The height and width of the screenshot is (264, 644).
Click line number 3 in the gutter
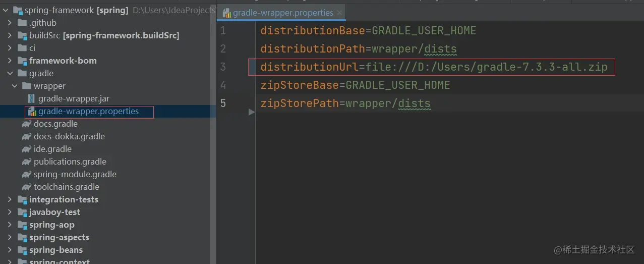click(x=223, y=67)
